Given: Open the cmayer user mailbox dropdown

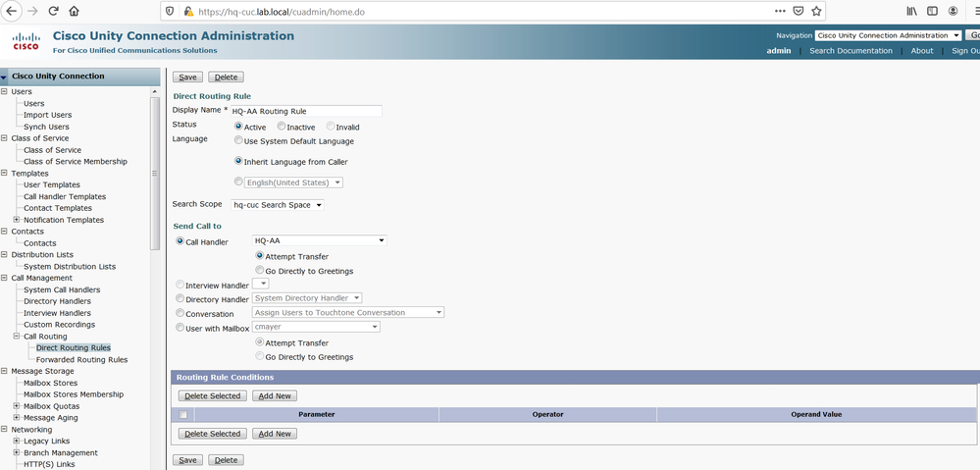Looking at the screenshot, I should click(316, 327).
